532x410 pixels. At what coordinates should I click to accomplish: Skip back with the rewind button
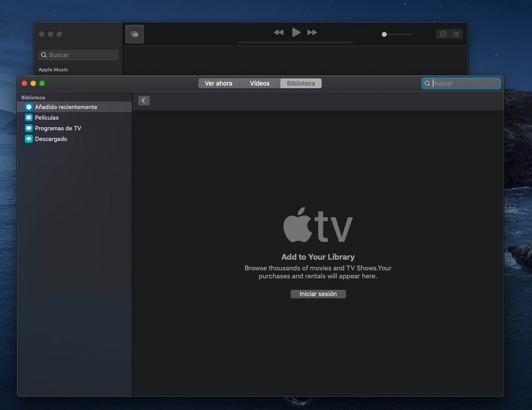point(279,32)
